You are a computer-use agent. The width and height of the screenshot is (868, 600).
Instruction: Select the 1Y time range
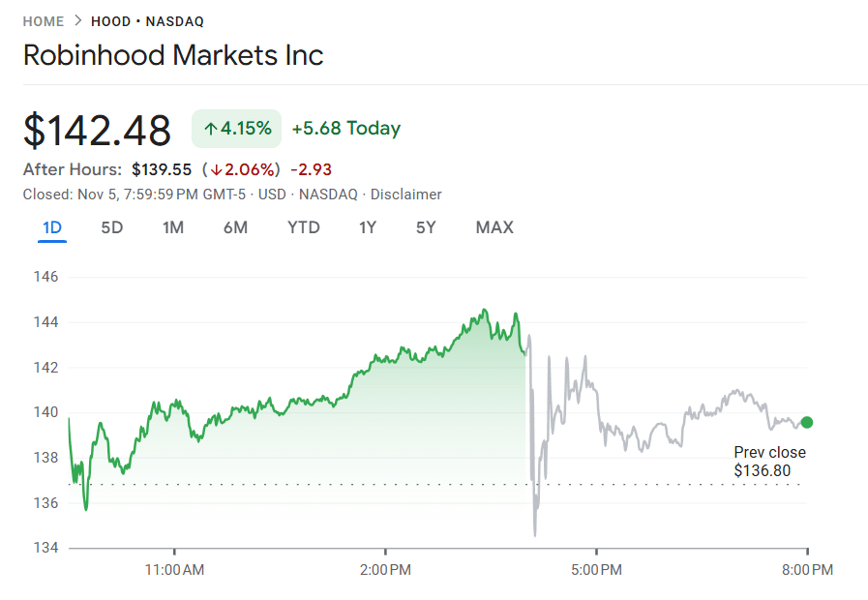368,227
